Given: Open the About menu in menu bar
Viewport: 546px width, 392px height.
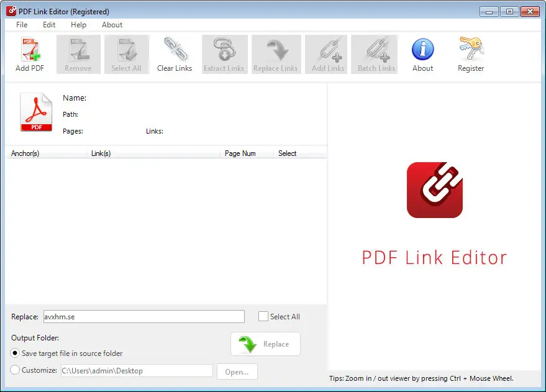Looking at the screenshot, I should pyautogui.click(x=112, y=25).
